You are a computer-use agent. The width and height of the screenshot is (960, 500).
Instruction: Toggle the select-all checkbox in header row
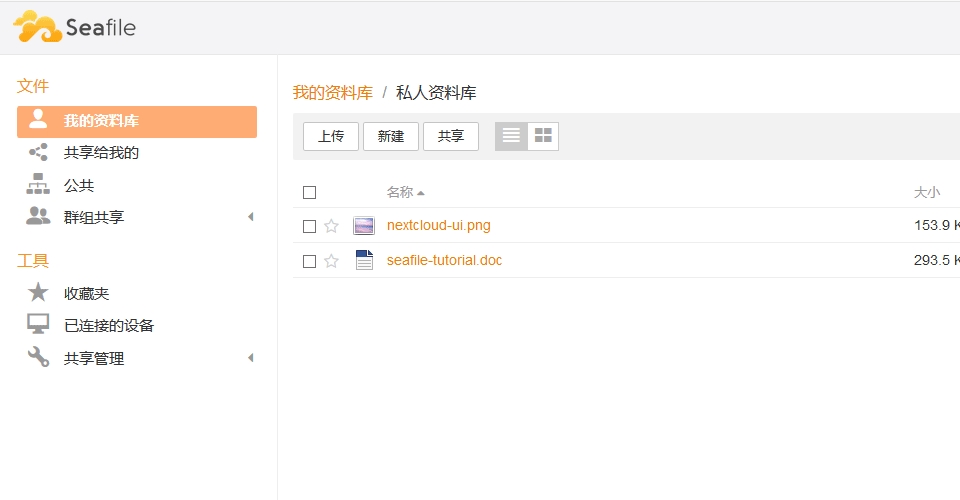click(309, 192)
